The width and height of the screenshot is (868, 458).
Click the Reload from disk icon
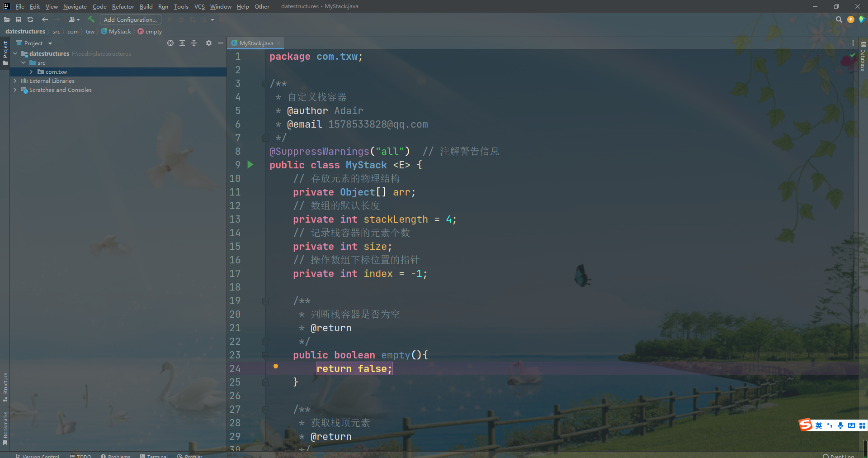pos(30,19)
